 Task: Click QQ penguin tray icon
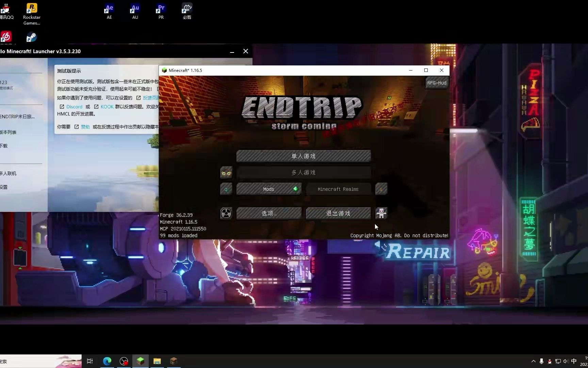coord(550,361)
